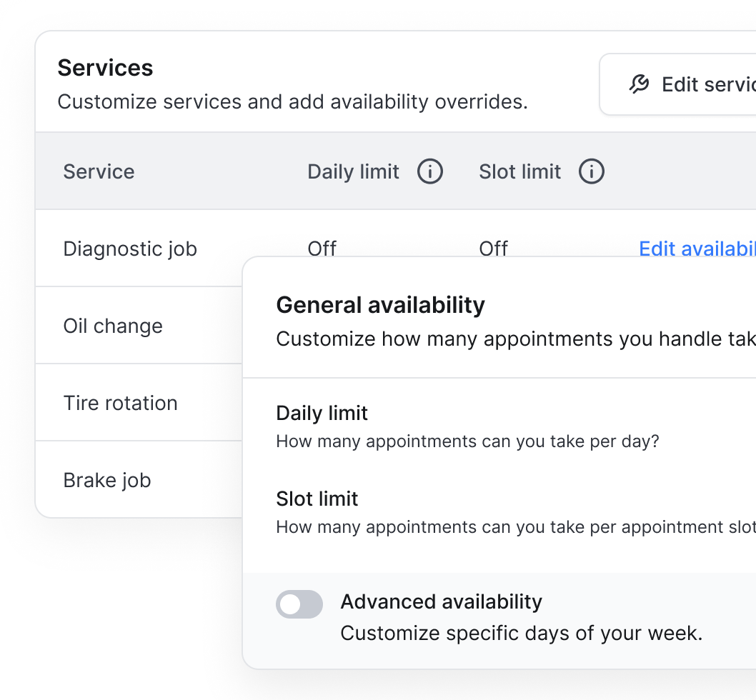The width and height of the screenshot is (756, 700).
Task: Select the Brake job service row
Action: (107, 480)
